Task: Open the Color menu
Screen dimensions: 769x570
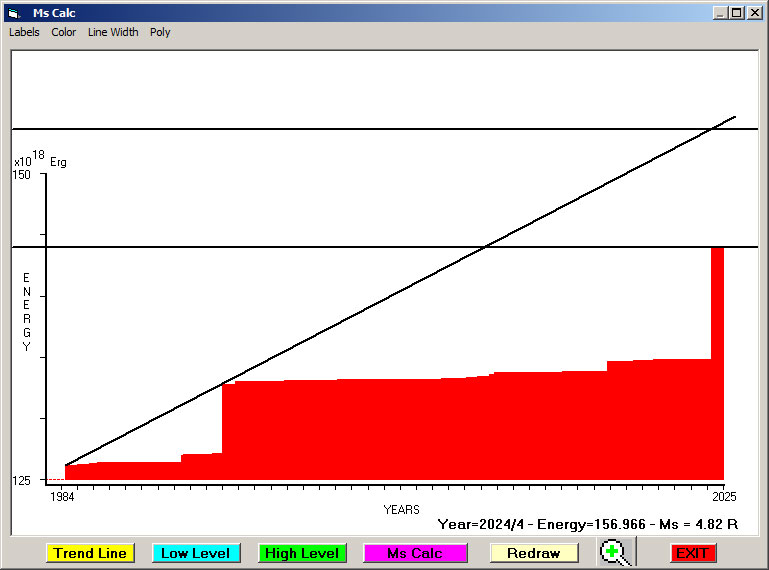Action: click(x=64, y=32)
